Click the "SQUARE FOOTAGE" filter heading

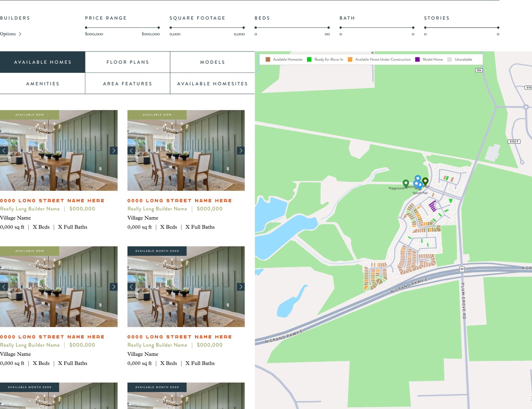(x=197, y=18)
